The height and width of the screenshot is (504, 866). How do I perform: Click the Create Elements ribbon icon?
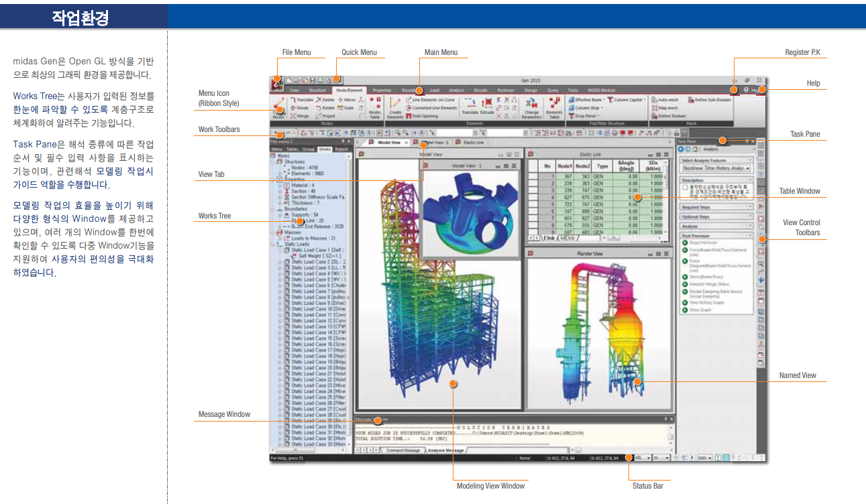pos(395,109)
